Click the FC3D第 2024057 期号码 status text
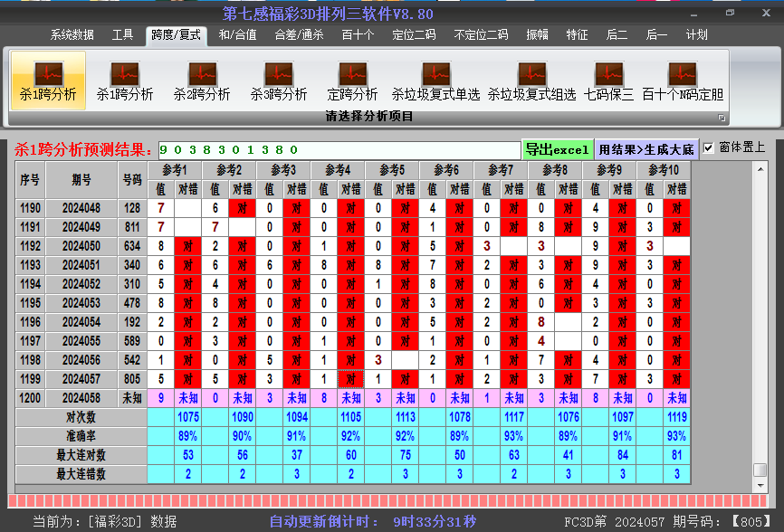This screenshot has height=532, width=784. [667, 522]
